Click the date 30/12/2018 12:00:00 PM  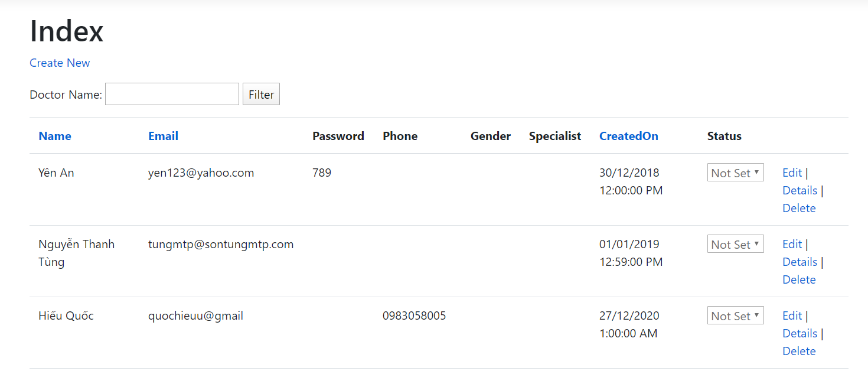631,181
